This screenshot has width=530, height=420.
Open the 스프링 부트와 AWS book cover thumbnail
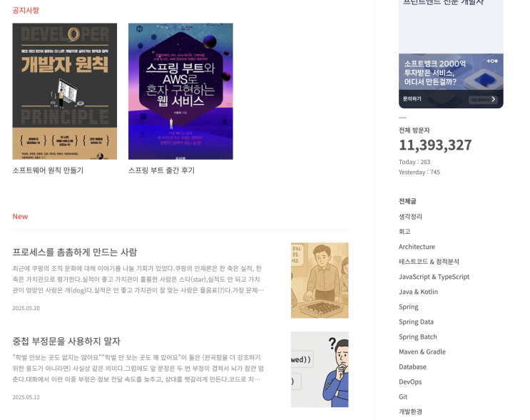[x=180, y=91]
